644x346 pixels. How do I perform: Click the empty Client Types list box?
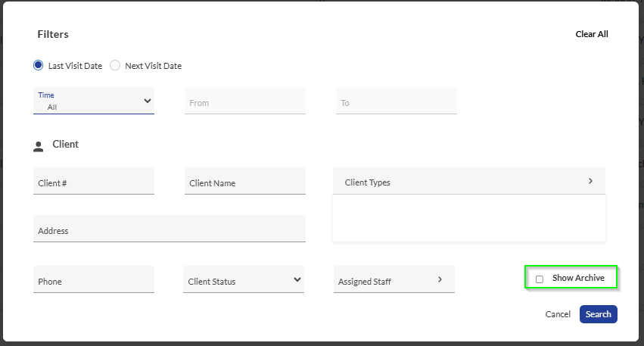468,219
